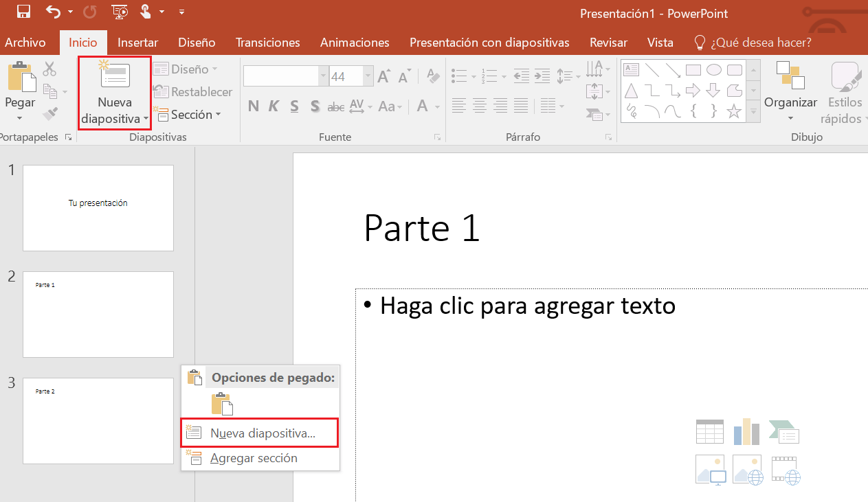Click the Nueva diapositiva slide icon

pyautogui.click(x=114, y=76)
